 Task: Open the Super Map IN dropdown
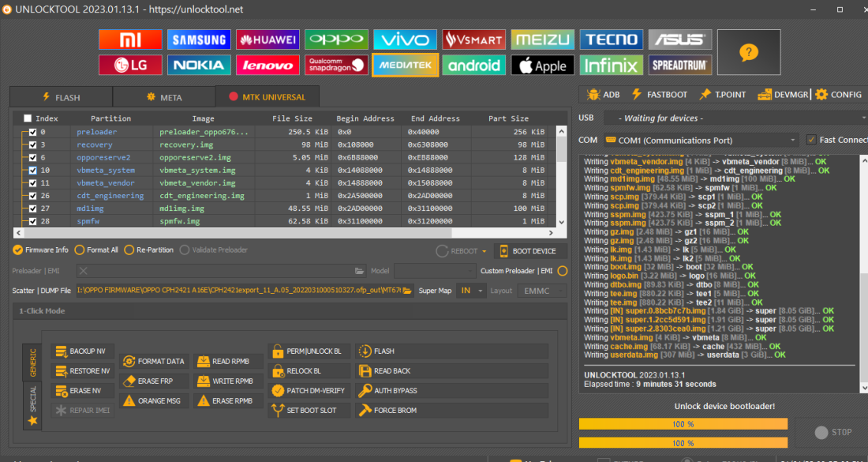tap(470, 291)
